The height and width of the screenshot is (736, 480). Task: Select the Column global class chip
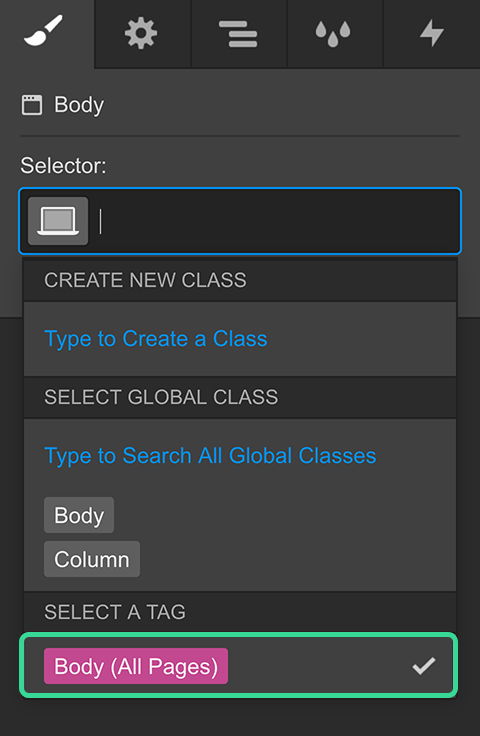pos(92,559)
